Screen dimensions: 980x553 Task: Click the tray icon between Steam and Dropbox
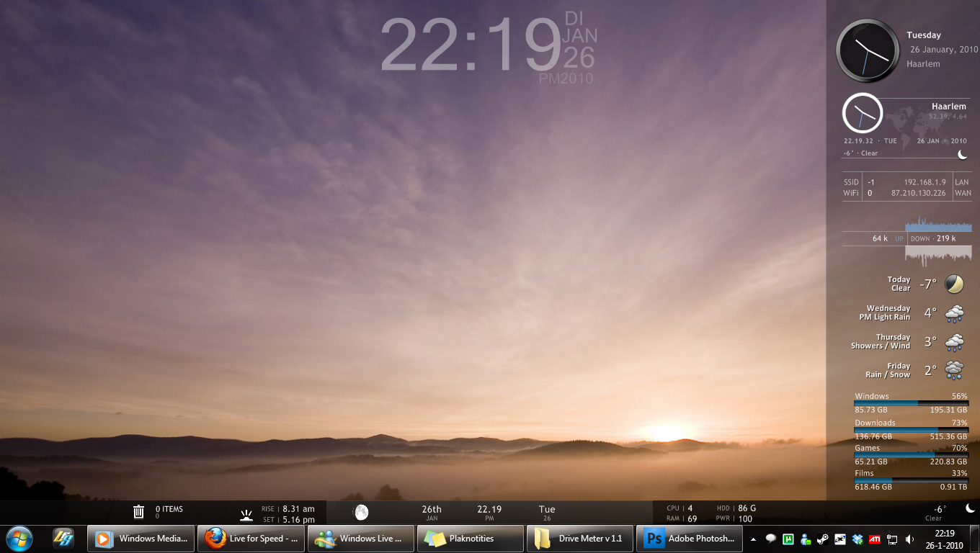tap(839, 539)
